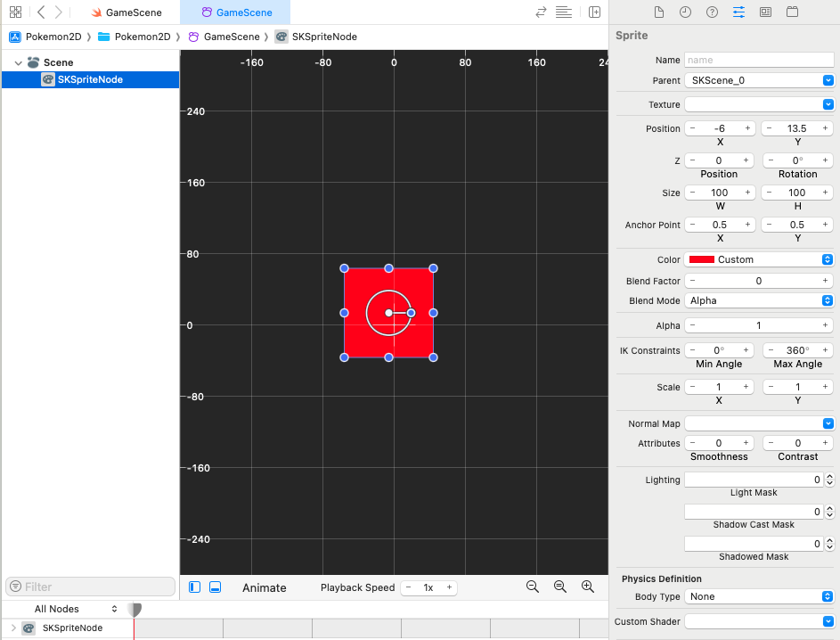Open the History inspector clock icon
The image size is (840, 640).
tap(685, 12)
